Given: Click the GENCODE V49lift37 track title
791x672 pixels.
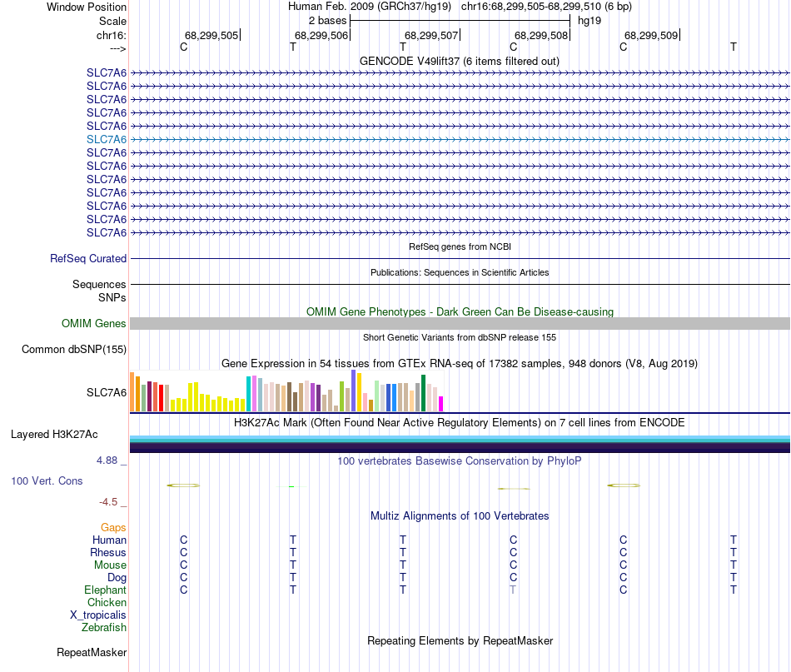Looking at the screenshot, I should (460, 61).
